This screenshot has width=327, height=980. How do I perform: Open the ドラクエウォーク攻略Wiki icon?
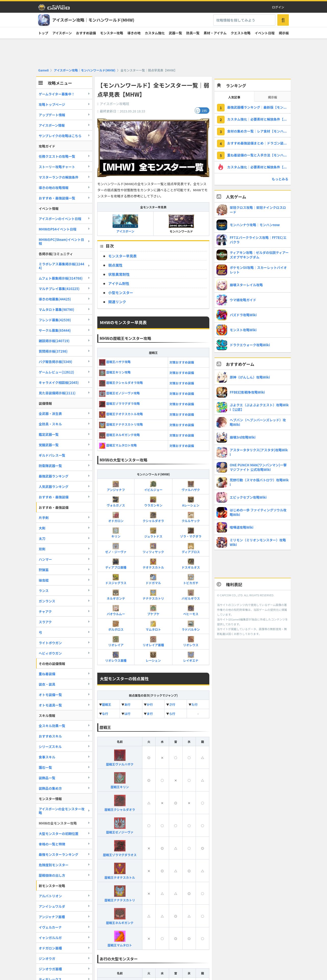click(222, 345)
